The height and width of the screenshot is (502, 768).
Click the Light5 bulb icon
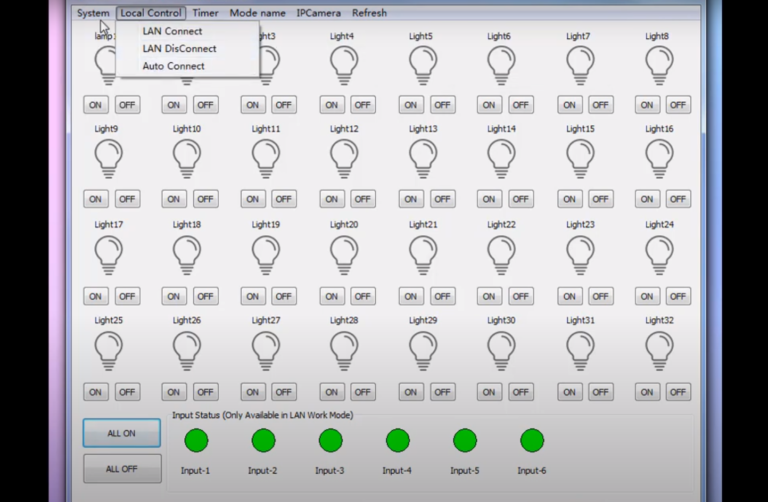click(x=422, y=65)
